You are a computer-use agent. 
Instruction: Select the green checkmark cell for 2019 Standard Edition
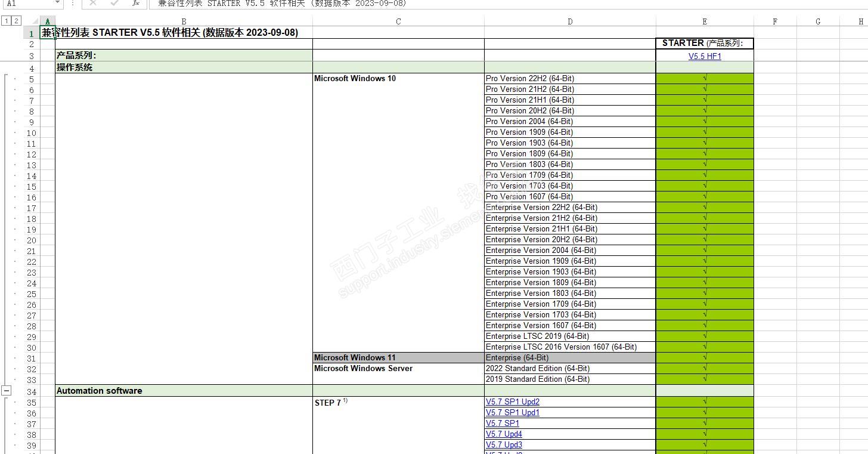[x=705, y=379]
